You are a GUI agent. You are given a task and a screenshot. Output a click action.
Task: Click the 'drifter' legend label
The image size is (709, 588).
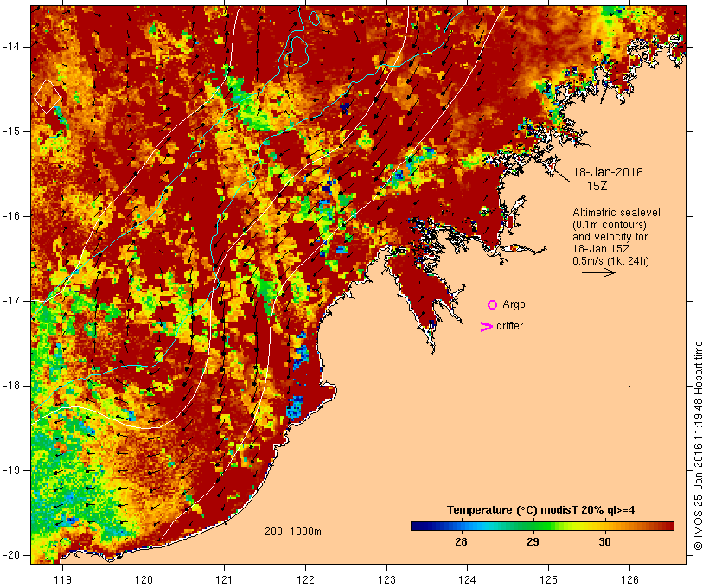click(x=509, y=326)
